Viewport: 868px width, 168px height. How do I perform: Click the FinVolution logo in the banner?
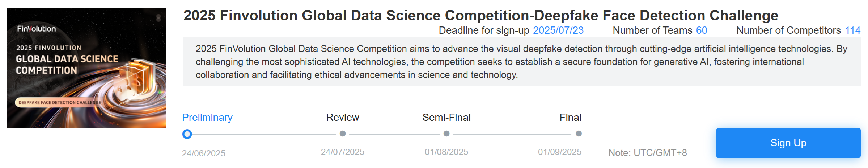coord(37,29)
